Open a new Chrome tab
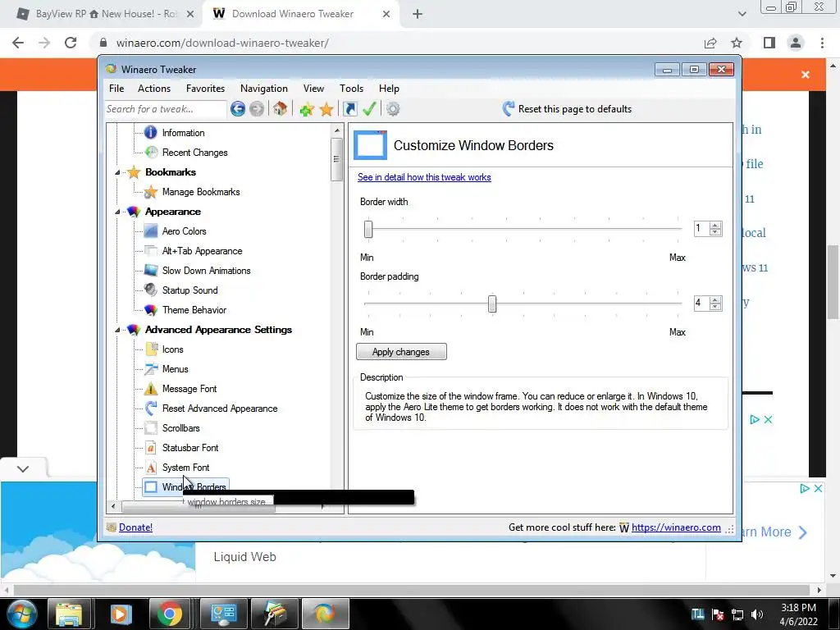Screen dimensions: 840x630 (x=418, y=14)
